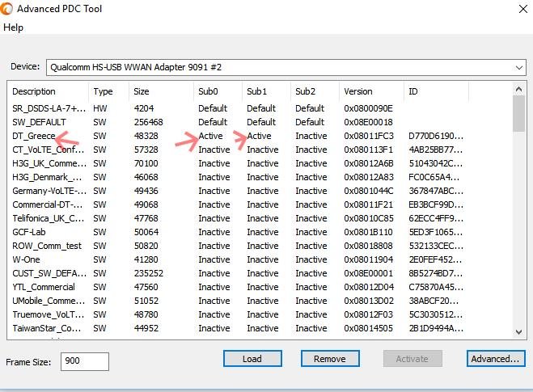
Task: Open the Help menu
Action: tap(13, 27)
